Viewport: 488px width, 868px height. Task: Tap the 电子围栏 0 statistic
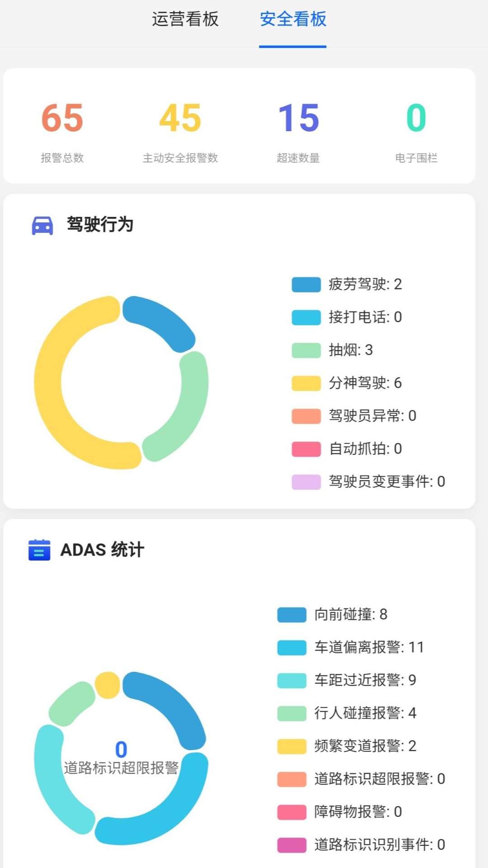coord(416,130)
